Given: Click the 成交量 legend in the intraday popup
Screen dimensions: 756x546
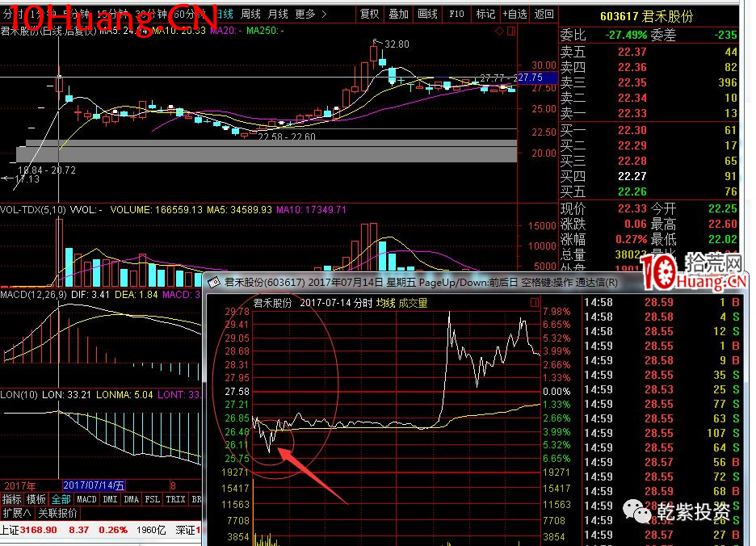Looking at the screenshot, I should click(x=413, y=303).
